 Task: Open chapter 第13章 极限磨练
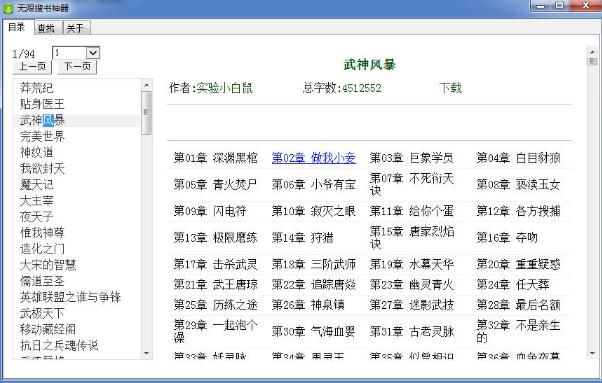[215, 238]
